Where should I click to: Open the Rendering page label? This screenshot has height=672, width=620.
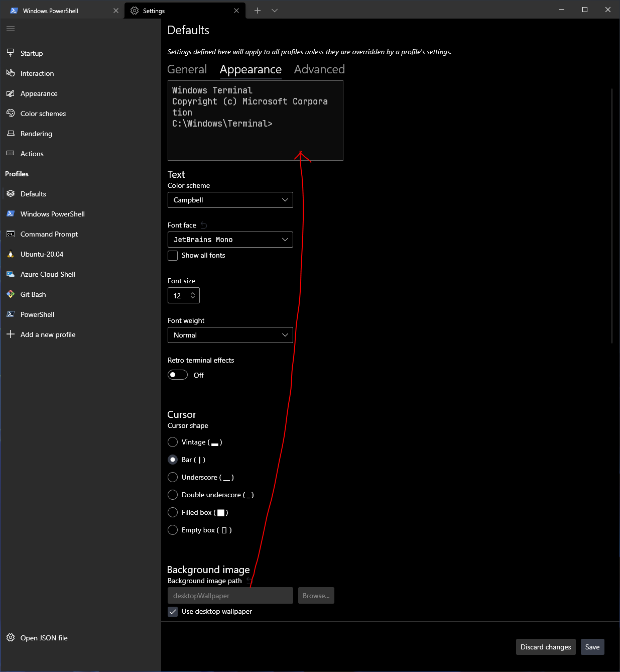[x=36, y=134]
